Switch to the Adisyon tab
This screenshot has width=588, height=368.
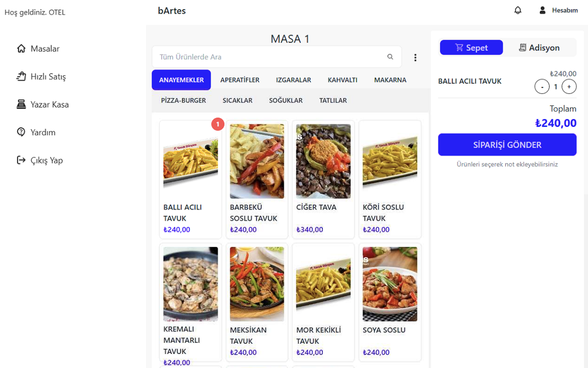click(x=539, y=47)
